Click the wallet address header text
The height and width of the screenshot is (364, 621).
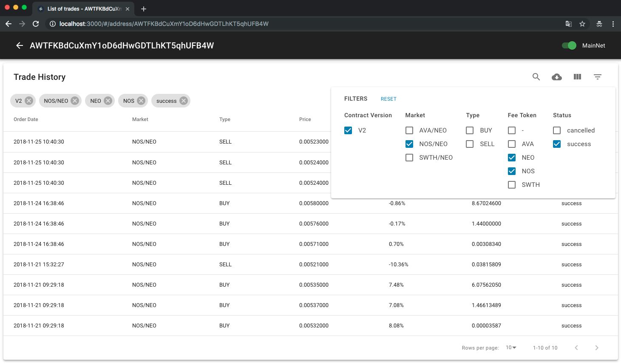click(x=122, y=45)
